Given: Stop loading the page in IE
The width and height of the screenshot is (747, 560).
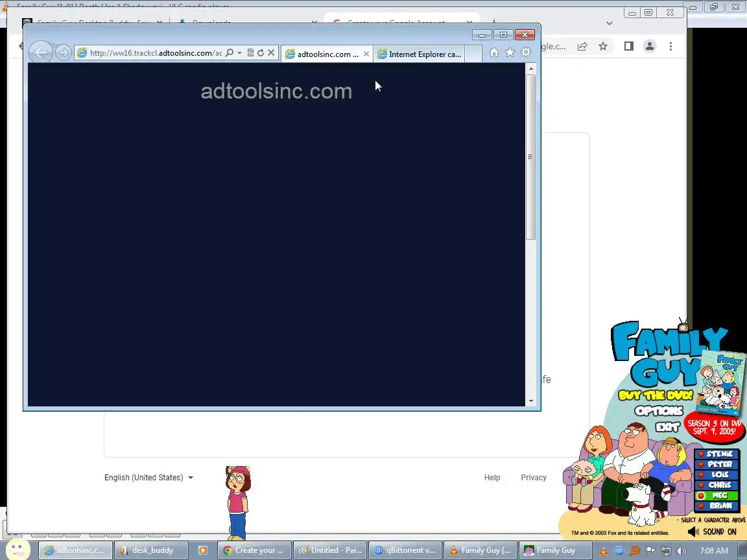Looking at the screenshot, I should [x=271, y=53].
